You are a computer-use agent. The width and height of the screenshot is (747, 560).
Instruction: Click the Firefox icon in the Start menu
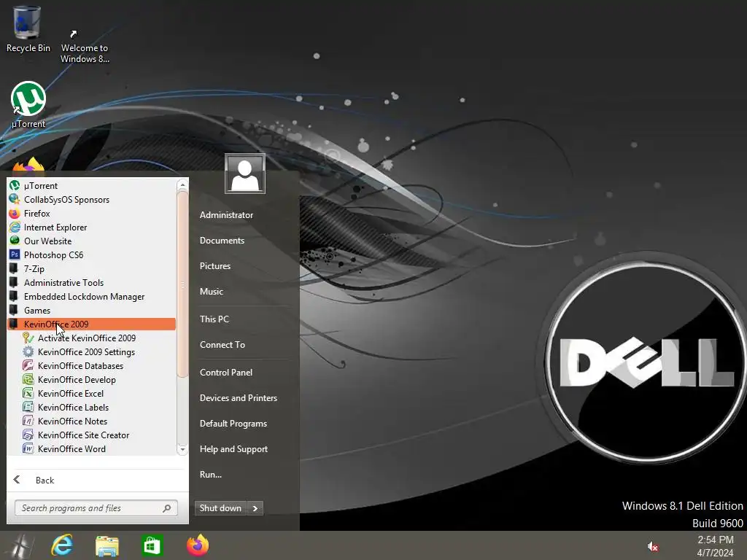[x=15, y=214]
